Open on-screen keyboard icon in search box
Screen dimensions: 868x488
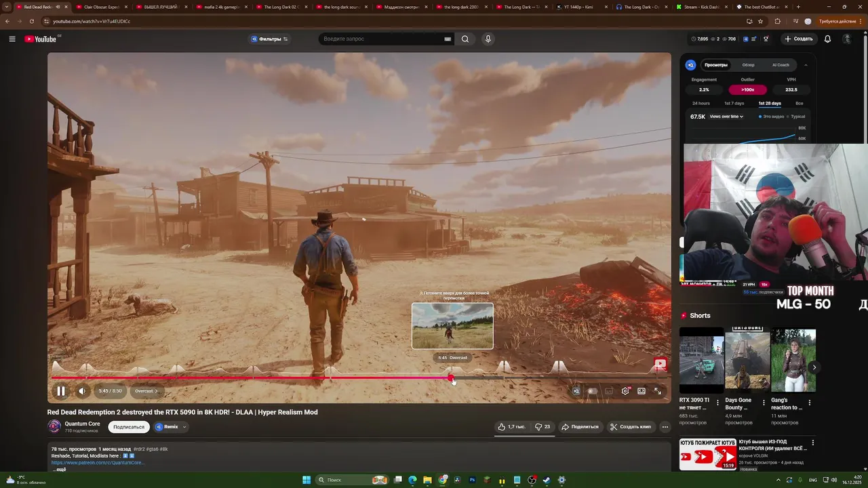coord(448,39)
